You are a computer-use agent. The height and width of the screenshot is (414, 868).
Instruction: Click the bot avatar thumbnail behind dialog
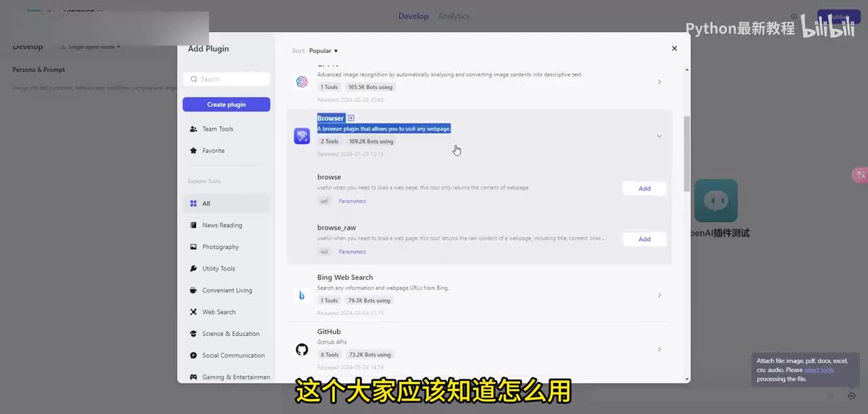(715, 201)
